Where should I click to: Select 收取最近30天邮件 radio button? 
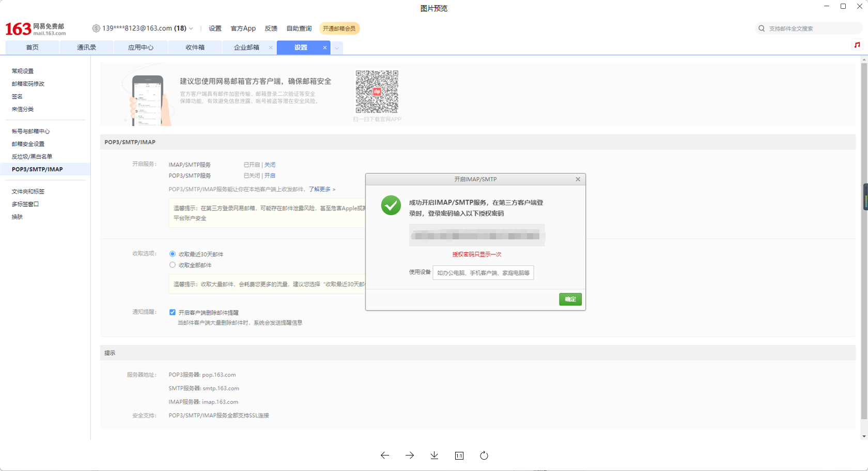tap(173, 254)
